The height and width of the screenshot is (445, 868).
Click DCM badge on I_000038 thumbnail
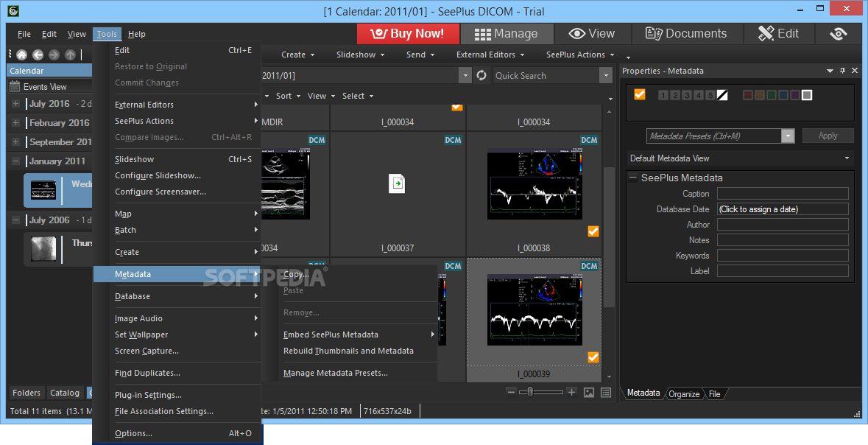[x=589, y=140]
